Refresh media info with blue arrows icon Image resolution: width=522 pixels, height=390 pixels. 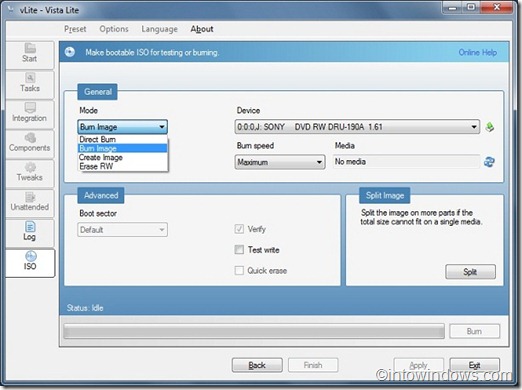click(489, 162)
